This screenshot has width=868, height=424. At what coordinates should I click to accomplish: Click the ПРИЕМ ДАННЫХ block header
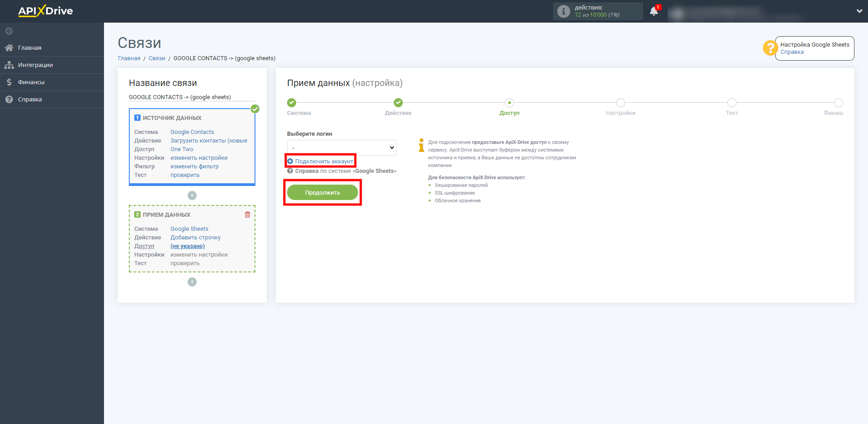click(x=166, y=214)
